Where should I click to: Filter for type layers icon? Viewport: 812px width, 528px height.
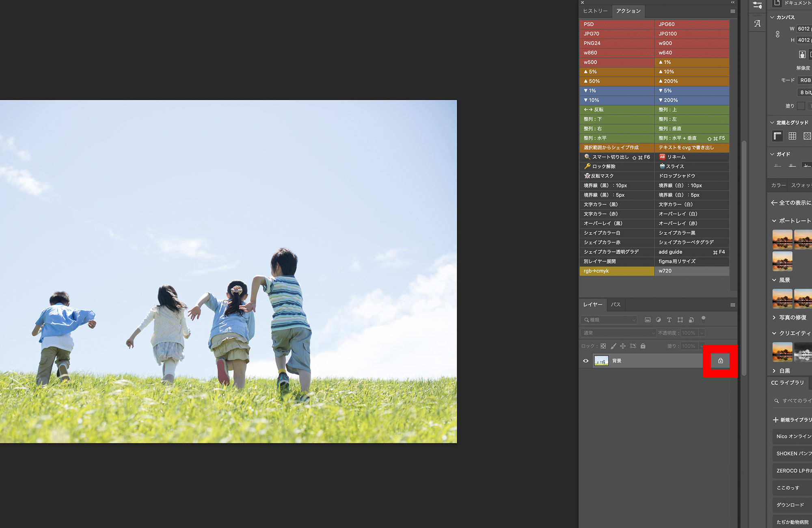click(669, 320)
